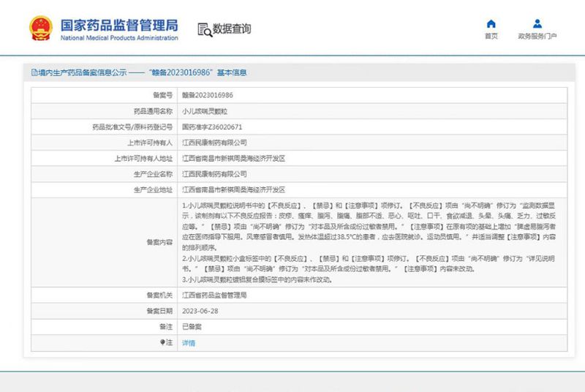Click 江西省药品监督管理局 in 备案机关 row
Image resolution: width=585 pixels, height=392 pixels.
pyautogui.click(x=214, y=295)
